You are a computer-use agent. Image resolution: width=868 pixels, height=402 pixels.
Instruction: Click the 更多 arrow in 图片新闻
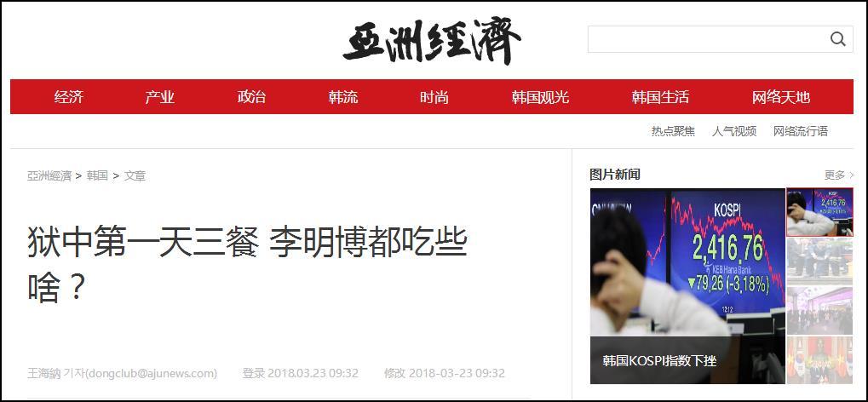pyautogui.click(x=839, y=175)
